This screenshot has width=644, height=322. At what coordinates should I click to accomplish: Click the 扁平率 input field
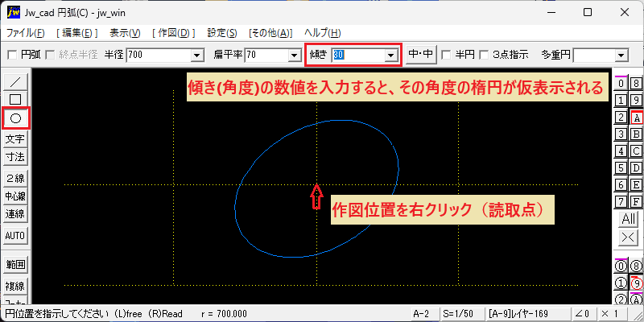[x=266, y=55]
